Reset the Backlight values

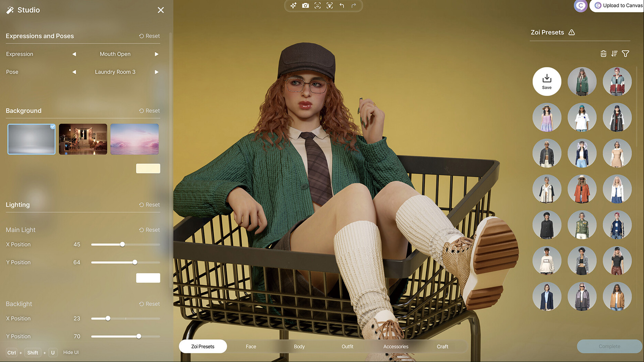(150, 304)
